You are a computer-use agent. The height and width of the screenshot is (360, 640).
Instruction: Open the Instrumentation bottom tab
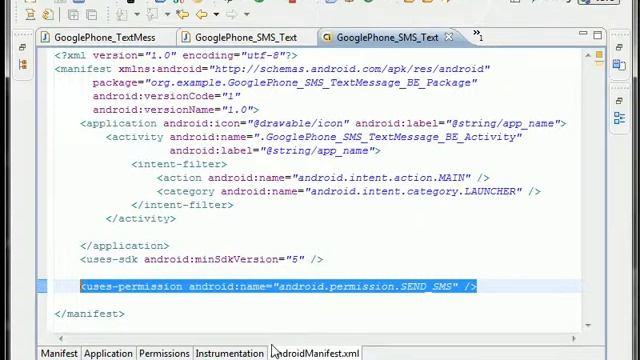(229, 353)
